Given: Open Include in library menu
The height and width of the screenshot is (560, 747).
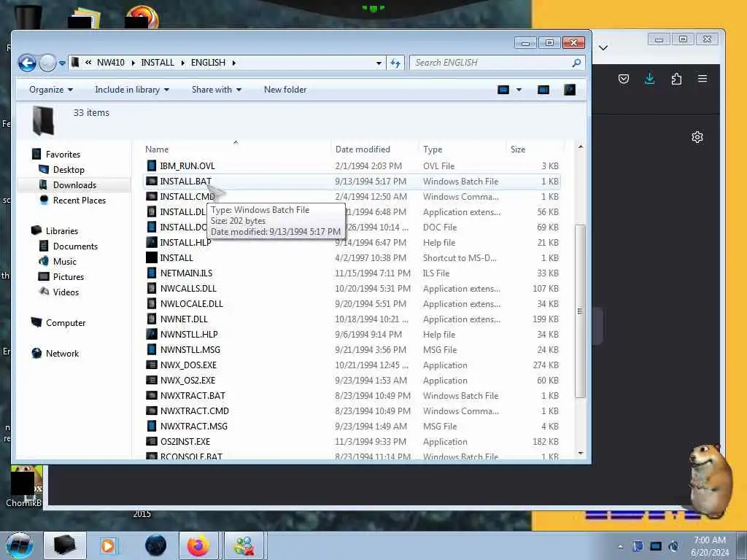Looking at the screenshot, I should [x=132, y=90].
